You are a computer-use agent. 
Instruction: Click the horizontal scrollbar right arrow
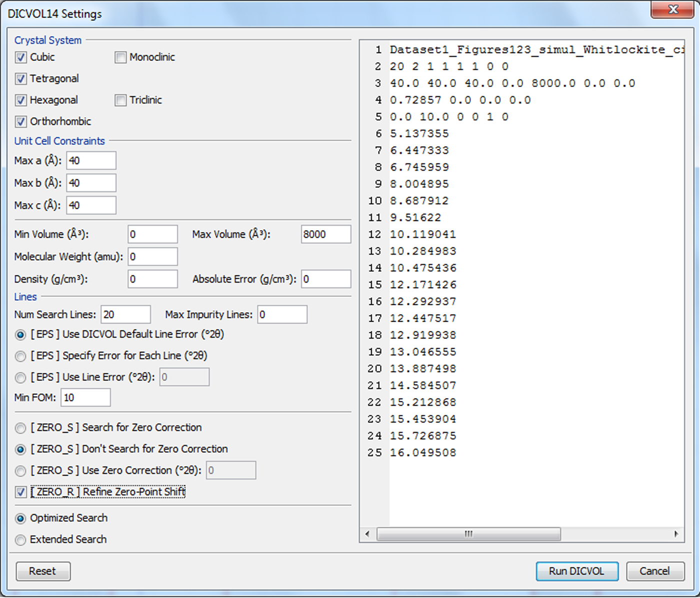tap(676, 534)
